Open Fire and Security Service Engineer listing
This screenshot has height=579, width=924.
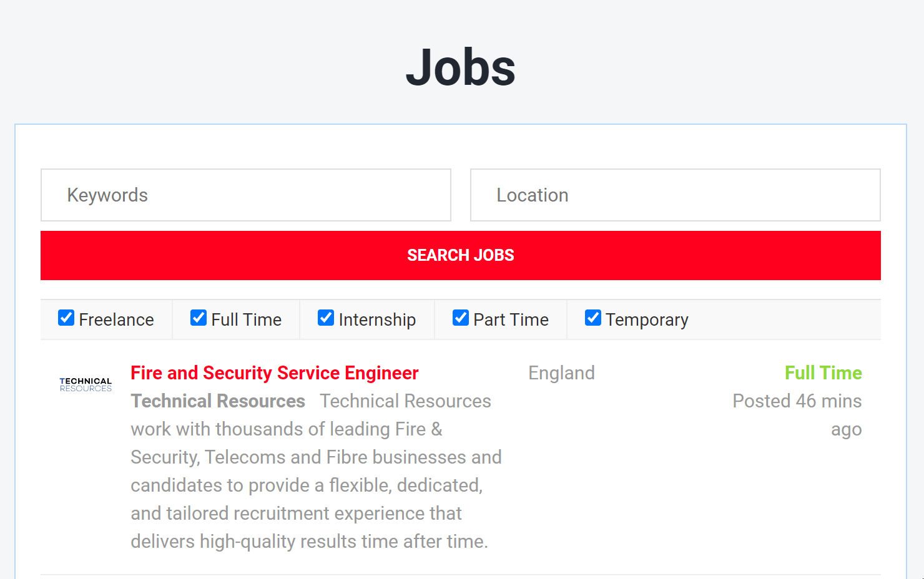coord(275,373)
